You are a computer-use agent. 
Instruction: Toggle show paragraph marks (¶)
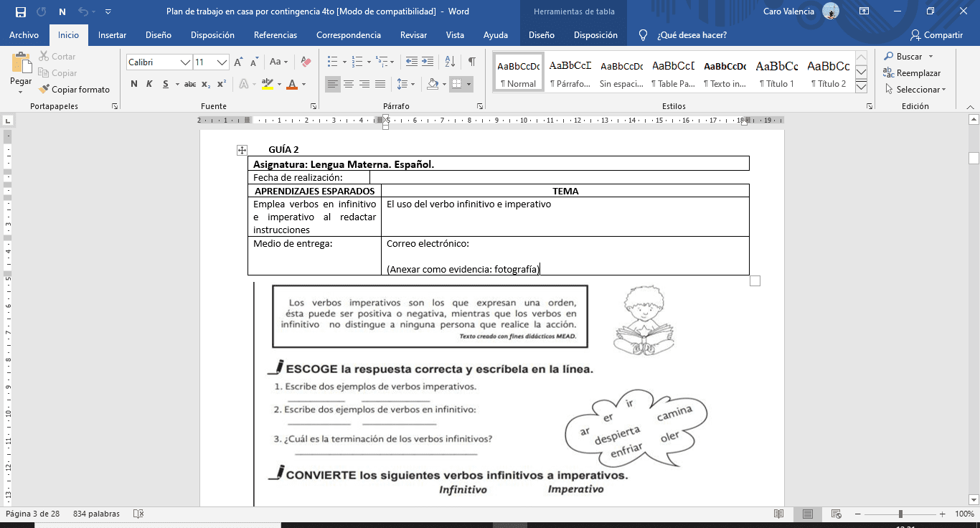[x=471, y=62]
